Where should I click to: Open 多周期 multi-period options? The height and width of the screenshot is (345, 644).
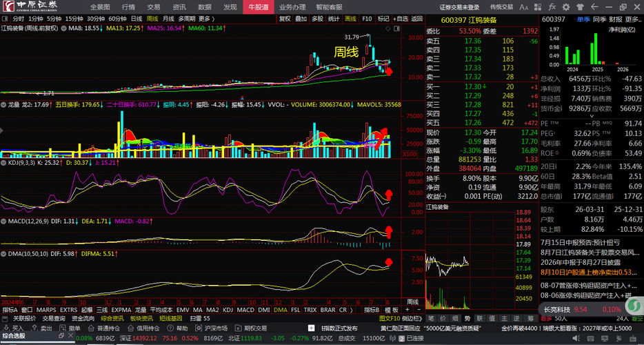187,19
